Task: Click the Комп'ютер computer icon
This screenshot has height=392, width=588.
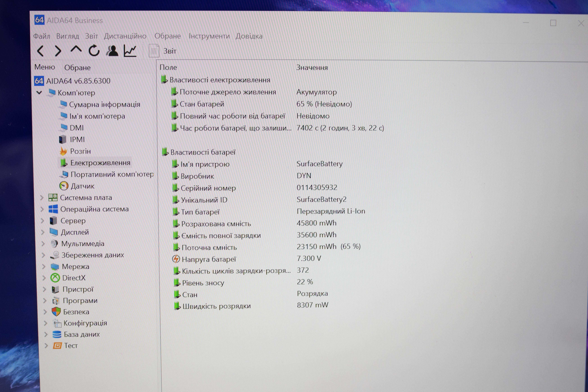Action: [x=51, y=93]
